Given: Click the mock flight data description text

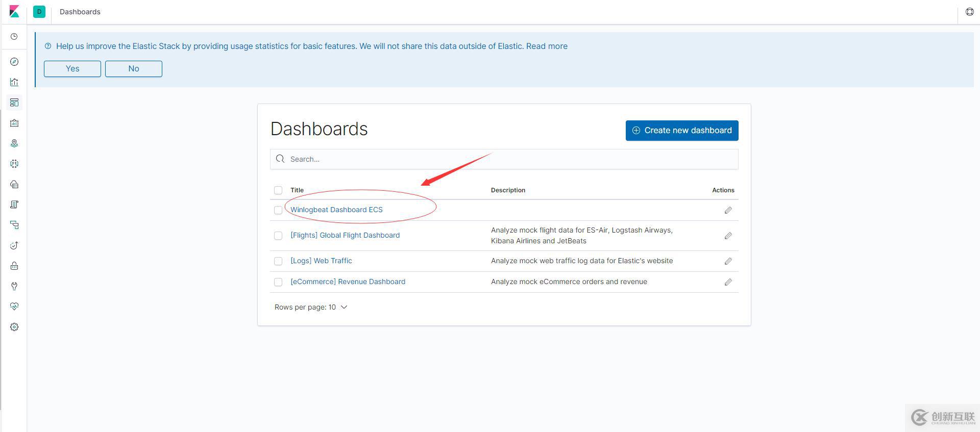Looking at the screenshot, I should tap(582, 236).
